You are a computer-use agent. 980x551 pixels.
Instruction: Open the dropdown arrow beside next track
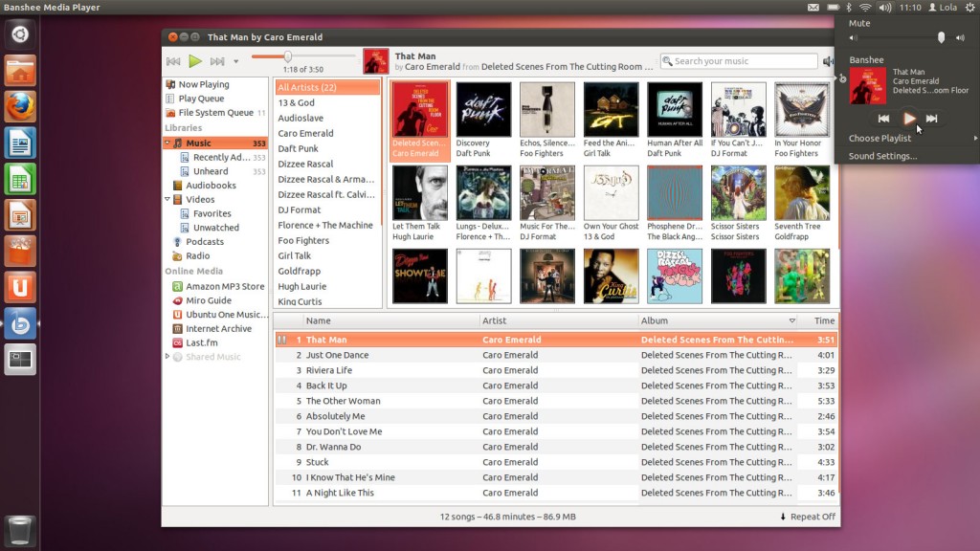[236, 61]
